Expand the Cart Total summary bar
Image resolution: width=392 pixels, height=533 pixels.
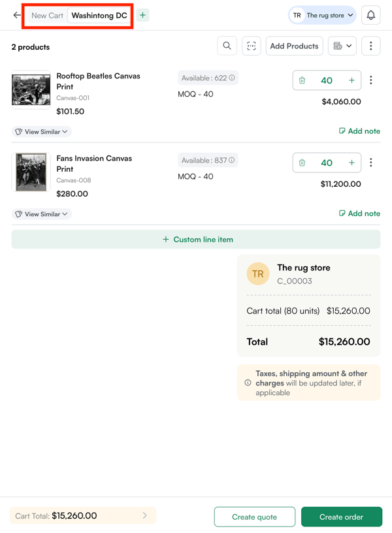click(83, 515)
